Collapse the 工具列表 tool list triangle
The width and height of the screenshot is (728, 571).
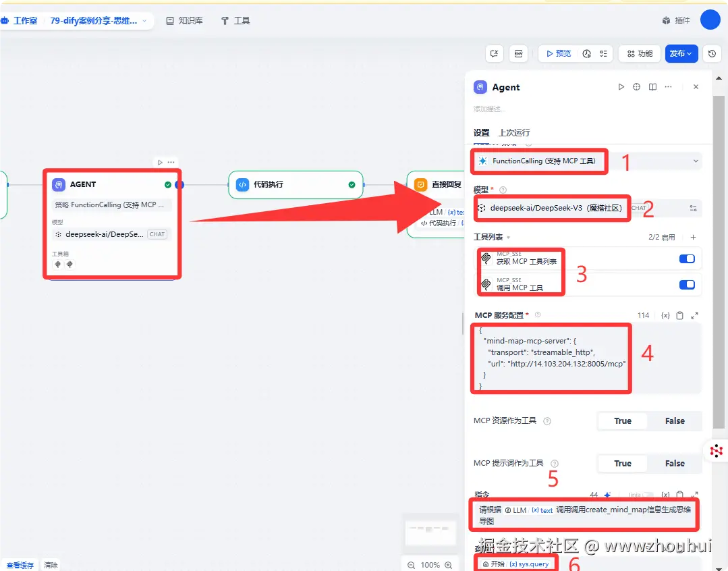[x=509, y=238]
